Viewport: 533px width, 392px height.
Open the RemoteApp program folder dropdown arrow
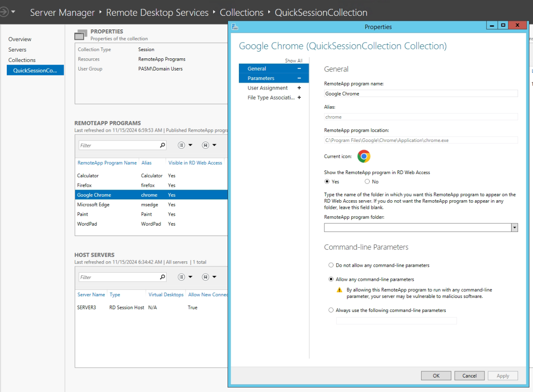coord(514,227)
